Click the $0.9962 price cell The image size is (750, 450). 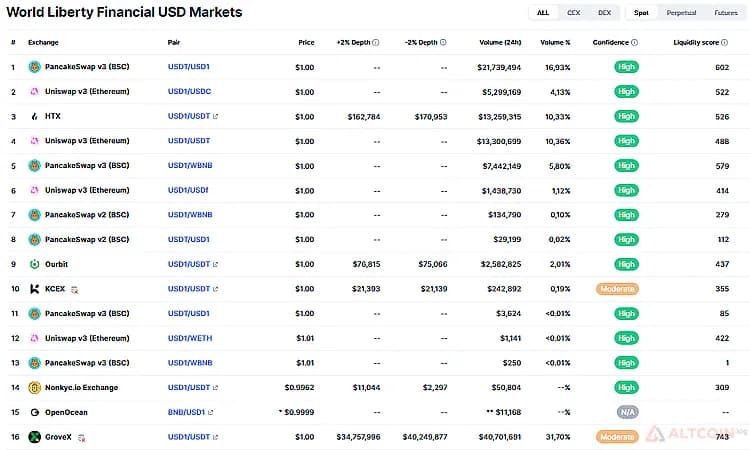coord(299,388)
